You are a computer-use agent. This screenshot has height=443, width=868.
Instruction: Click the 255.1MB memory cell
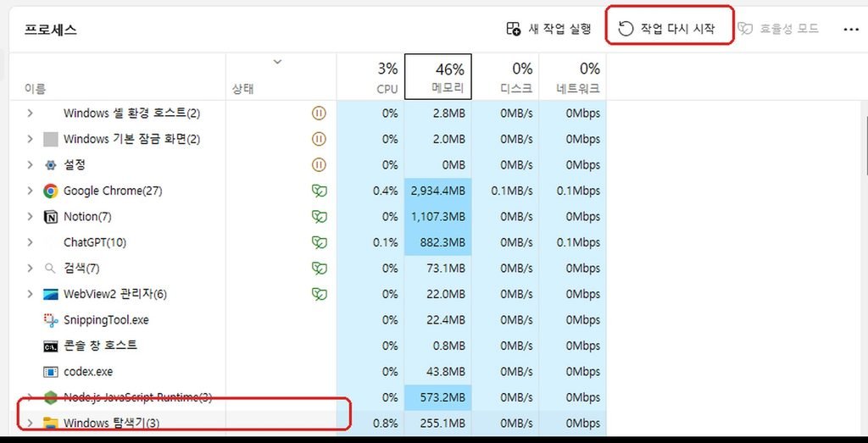coord(438,423)
